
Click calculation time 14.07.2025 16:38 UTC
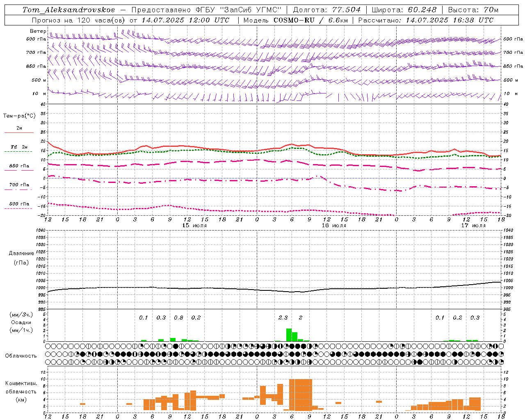[x=450, y=20]
